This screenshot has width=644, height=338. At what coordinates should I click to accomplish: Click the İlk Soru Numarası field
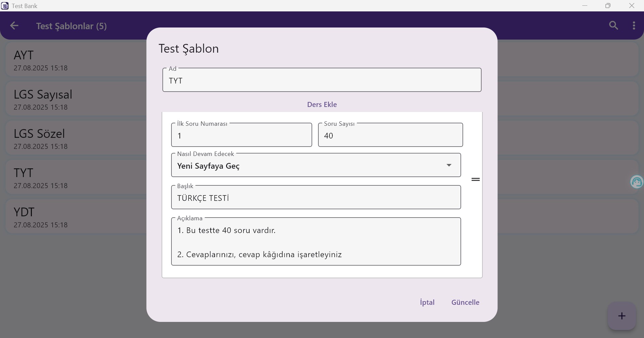241,135
